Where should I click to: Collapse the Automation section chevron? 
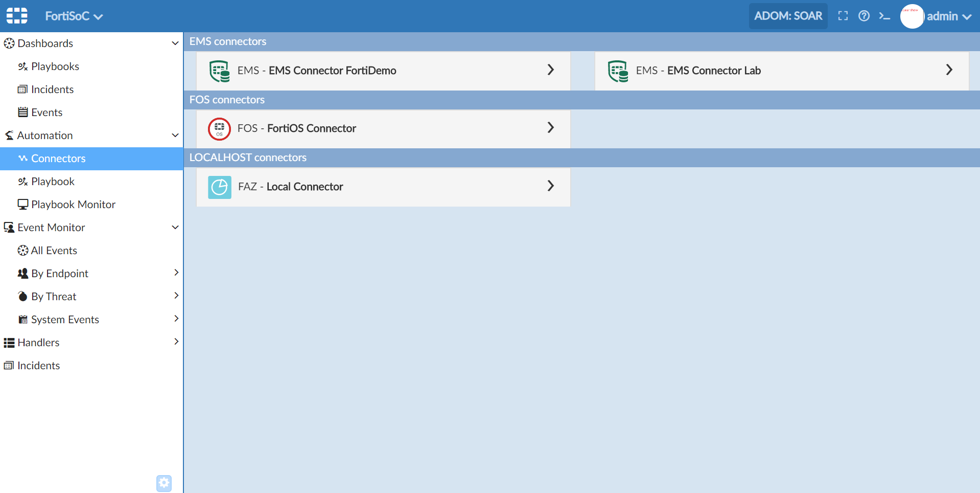coord(175,136)
